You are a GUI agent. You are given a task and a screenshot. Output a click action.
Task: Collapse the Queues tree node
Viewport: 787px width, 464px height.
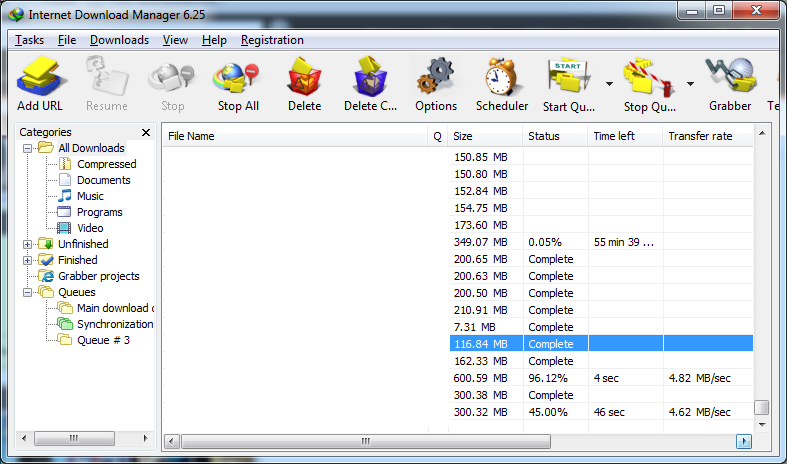pyautogui.click(x=28, y=292)
